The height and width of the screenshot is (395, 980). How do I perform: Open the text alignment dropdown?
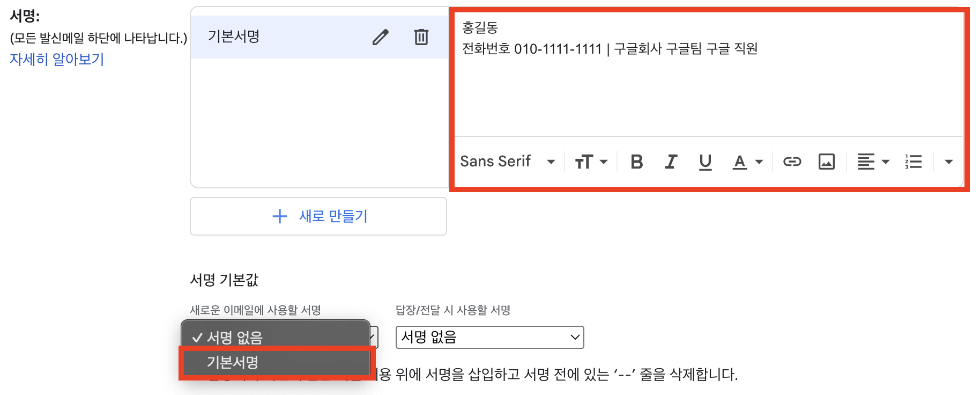tap(873, 161)
